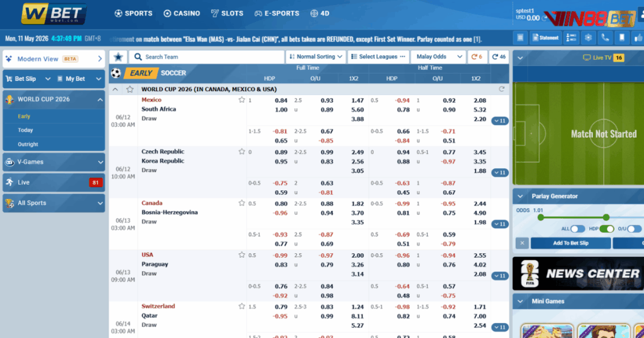
Task: Open the Live section with 81 events
Action: [54, 183]
